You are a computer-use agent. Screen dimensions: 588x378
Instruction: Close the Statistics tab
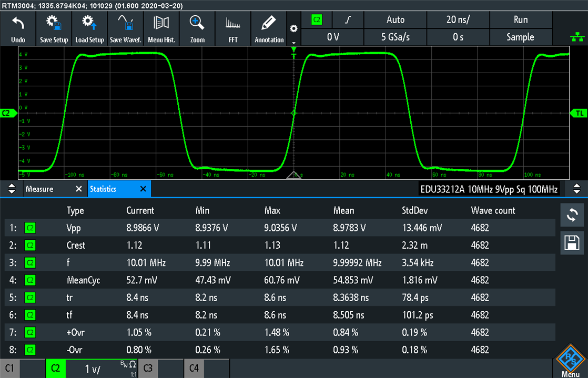[143, 189]
